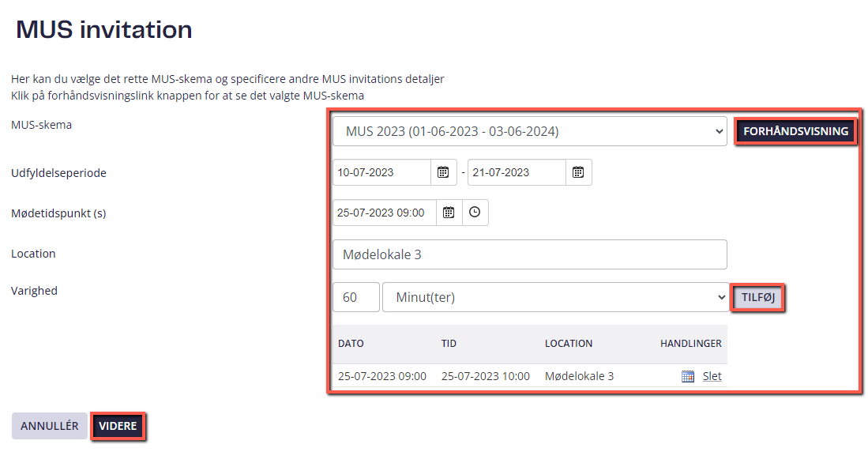The height and width of the screenshot is (452, 868).
Task: Click the LOCATION column header
Action: [569, 344]
